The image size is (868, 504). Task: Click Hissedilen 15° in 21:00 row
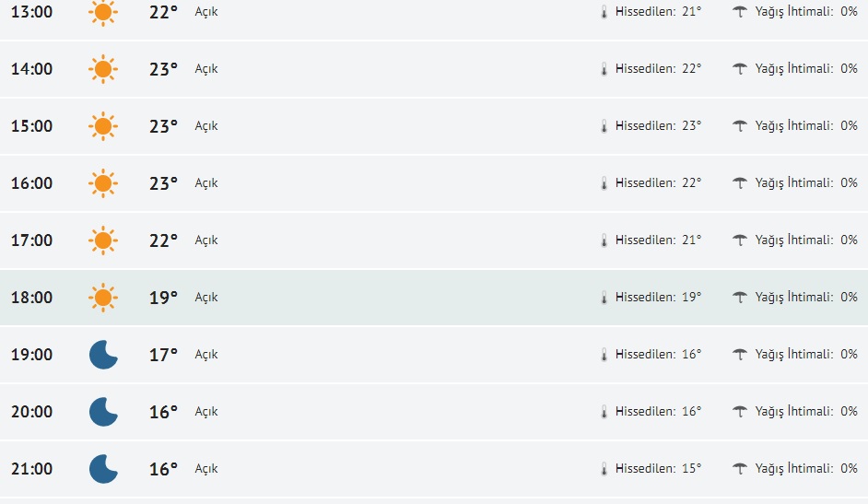(658, 469)
